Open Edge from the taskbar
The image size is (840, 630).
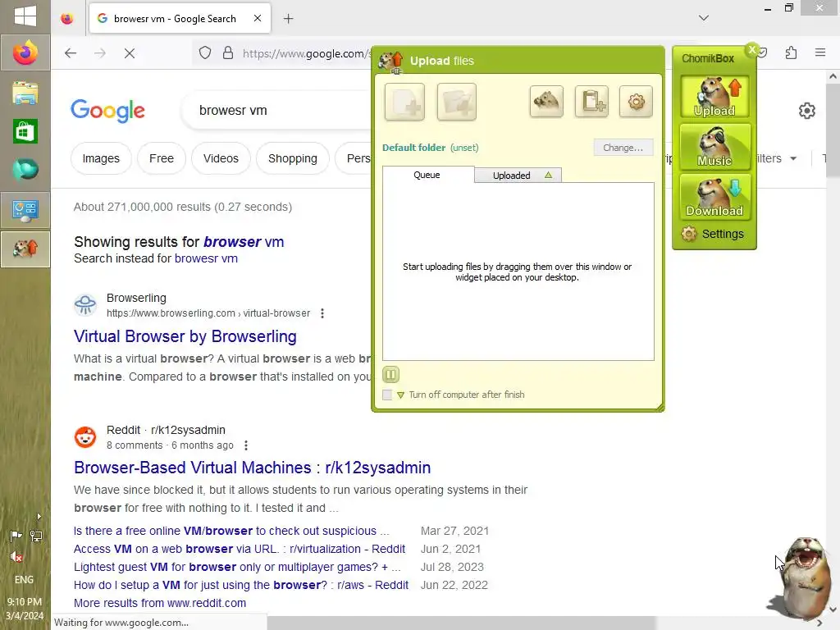pos(25,171)
